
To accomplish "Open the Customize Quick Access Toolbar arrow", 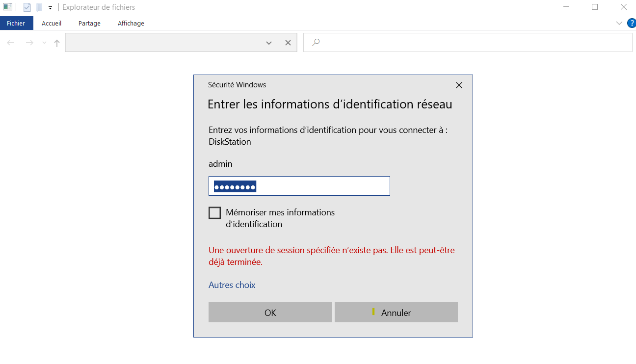I will [50, 8].
